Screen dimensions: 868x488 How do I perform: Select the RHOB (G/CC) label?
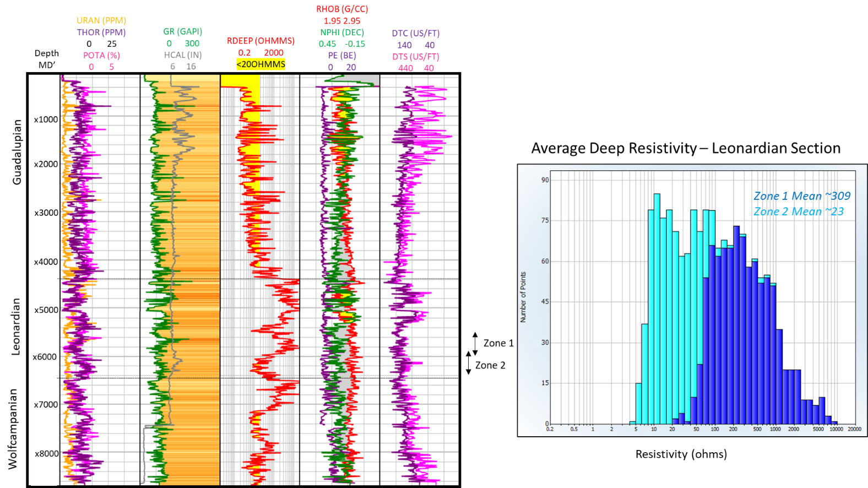pos(342,9)
